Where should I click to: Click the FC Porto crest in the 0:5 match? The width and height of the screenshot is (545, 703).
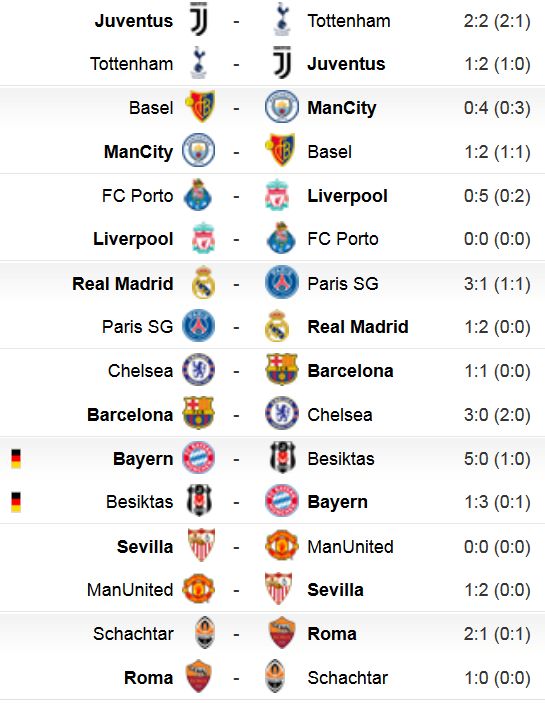coord(199,195)
